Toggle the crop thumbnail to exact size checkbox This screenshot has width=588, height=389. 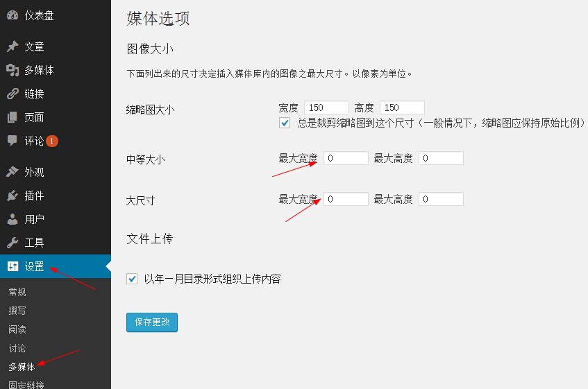[285, 123]
